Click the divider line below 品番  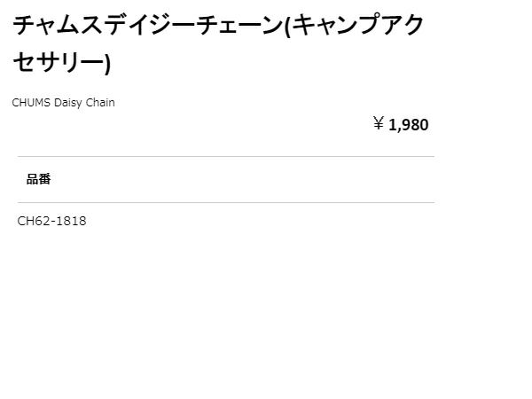(226, 202)
